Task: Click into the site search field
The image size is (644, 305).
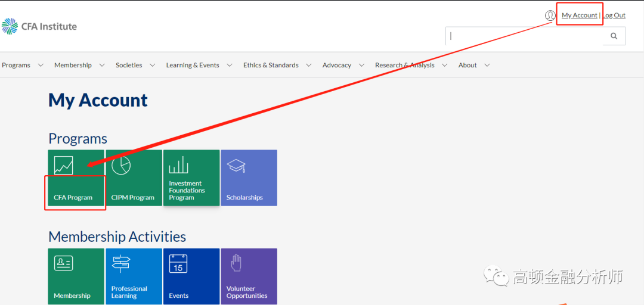Action: tap(525, 36)
